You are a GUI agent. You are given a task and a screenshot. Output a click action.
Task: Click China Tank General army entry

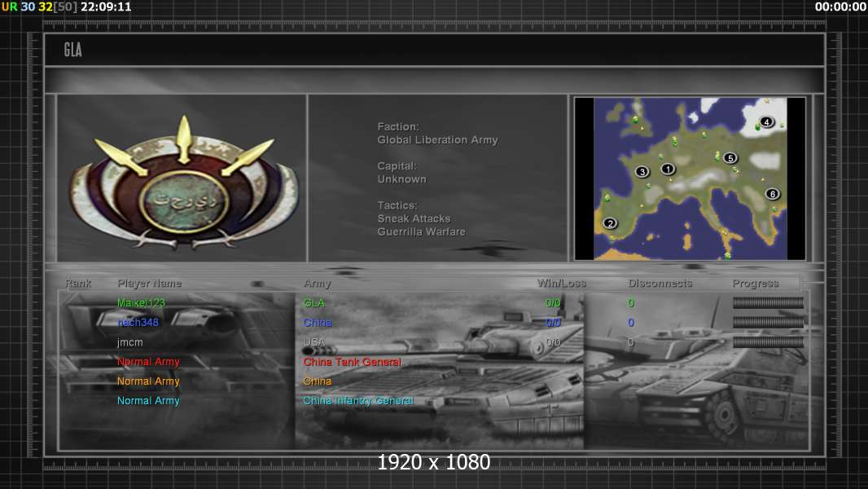click(x=352, y=362)
